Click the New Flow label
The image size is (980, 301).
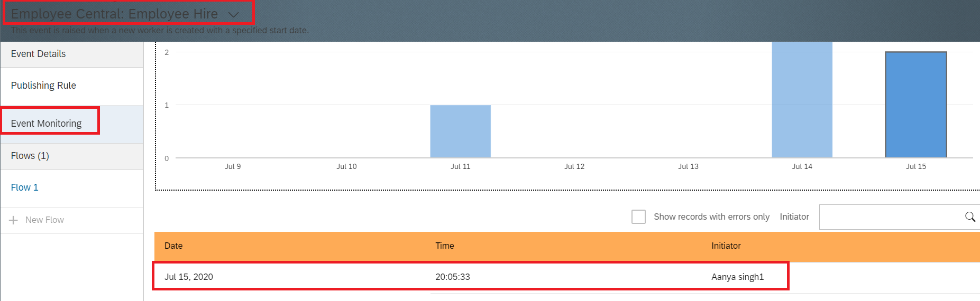pyautogui.click(x=44, y=220)
